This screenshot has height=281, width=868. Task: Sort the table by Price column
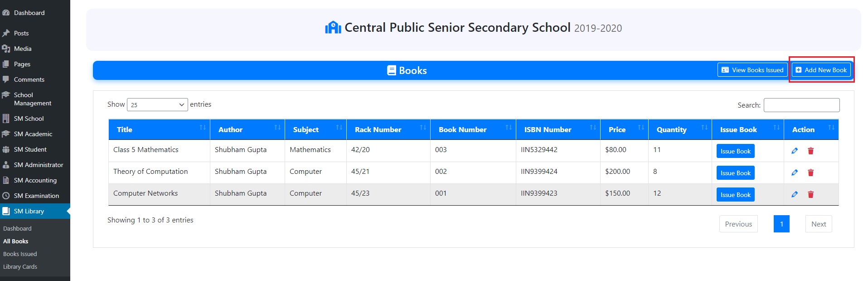pyautogui.click(x=624, y=129)
